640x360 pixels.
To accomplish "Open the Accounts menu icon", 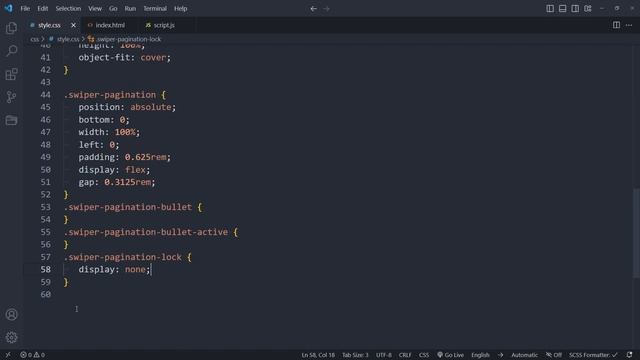I will point(11,314).
